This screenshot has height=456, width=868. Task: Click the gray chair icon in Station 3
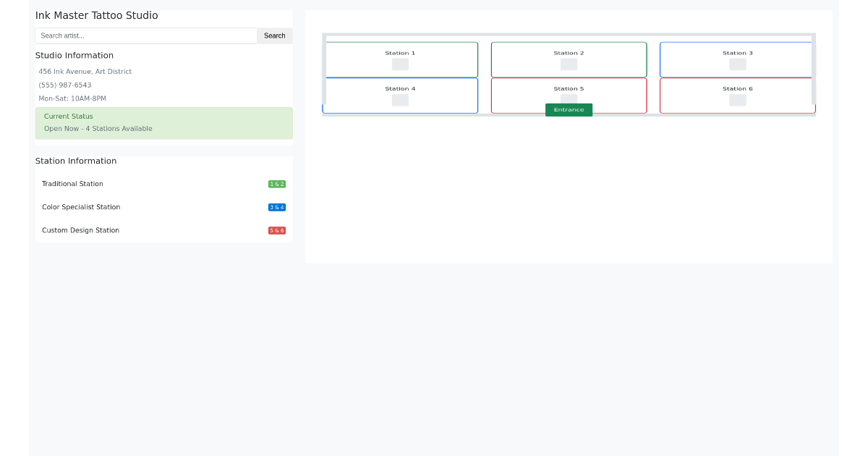(x=737, y=64)
